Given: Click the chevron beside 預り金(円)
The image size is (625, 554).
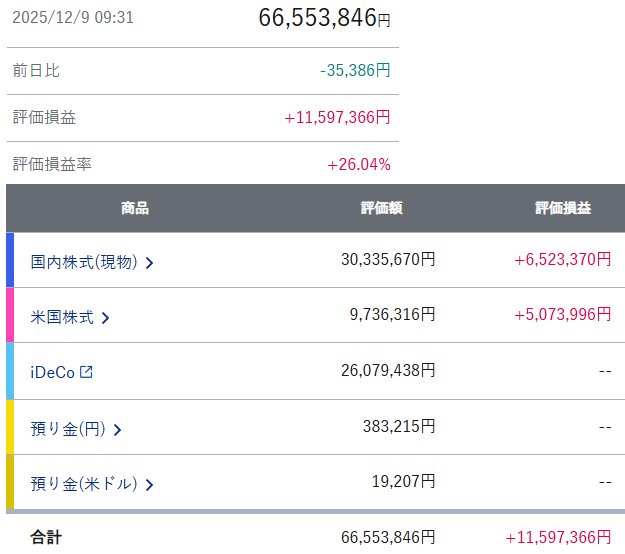Looking at the screenshot, I should click(117, 430).
